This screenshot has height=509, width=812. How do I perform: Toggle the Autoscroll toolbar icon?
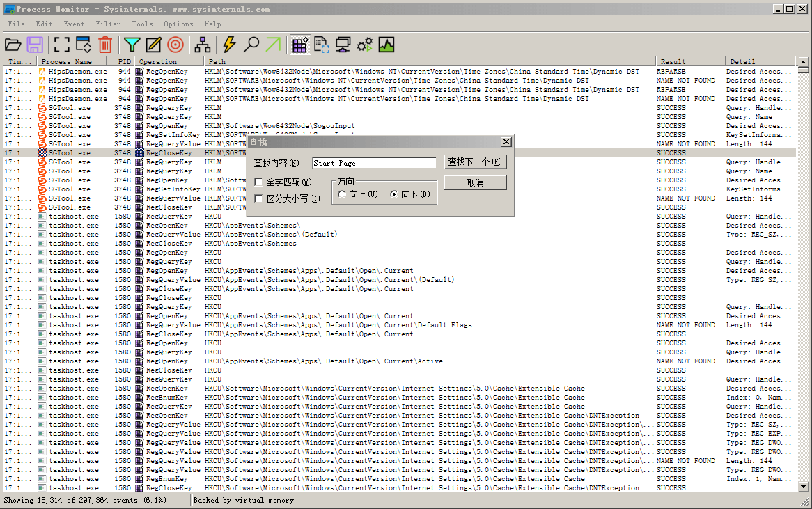(84, 45)
